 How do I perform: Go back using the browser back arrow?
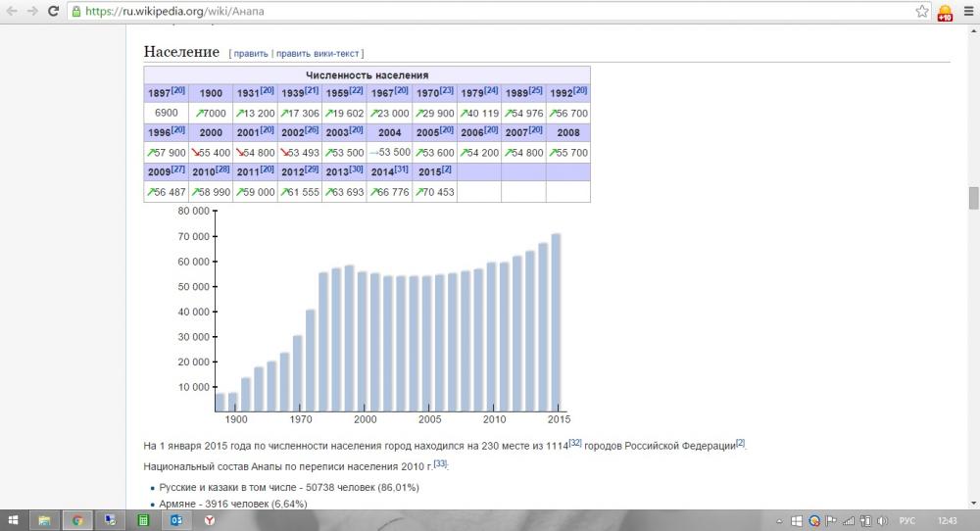[x=12, y=11]
